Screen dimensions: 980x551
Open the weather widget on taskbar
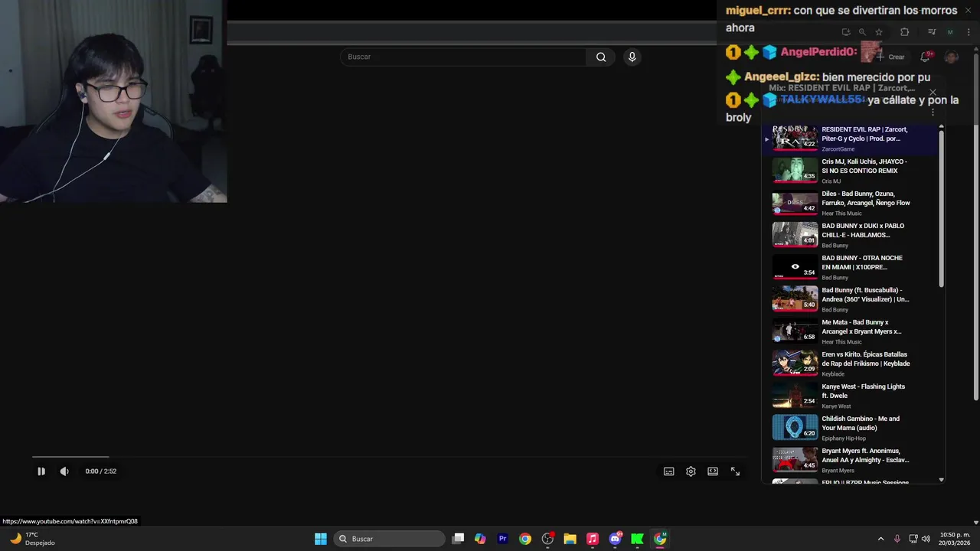click(x=32, y=539)
